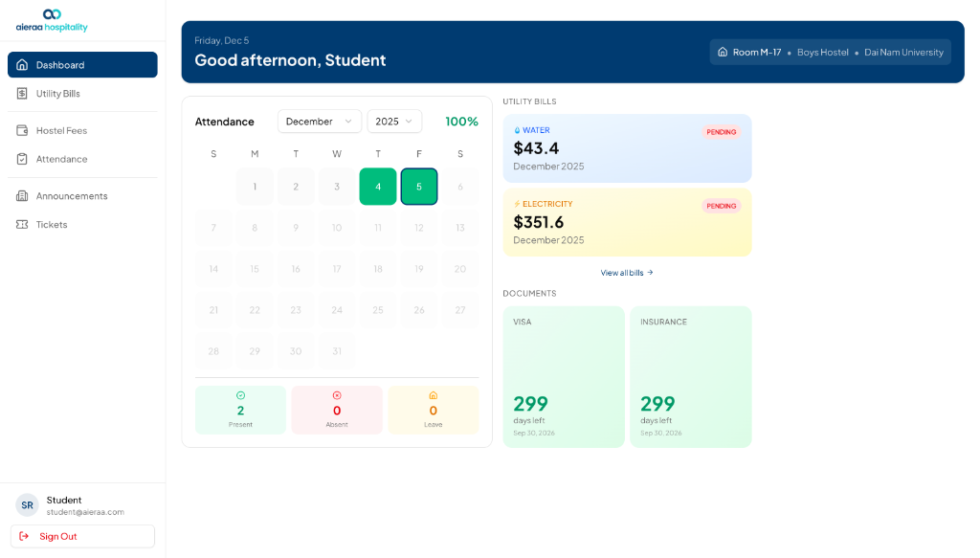Screen dimensions: 980x558
Task: Click the home icon beside Room M-17
Action: tap(724, 53)
